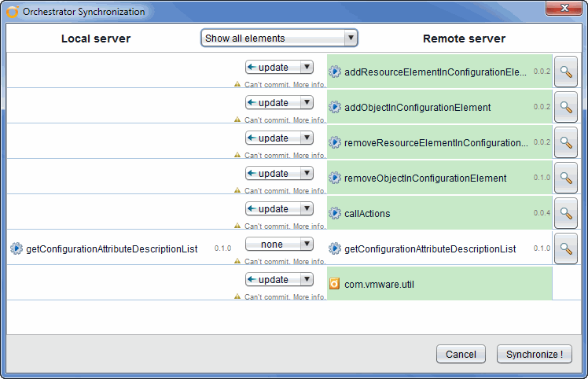Select the remote removeObjectInConfigurationElement item

tap(425, 178)
